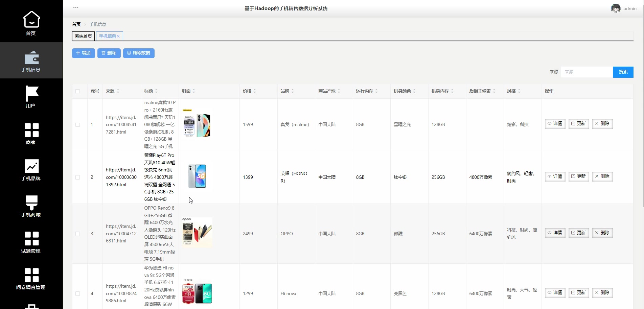Viewport: 644px width, 309px height.
Task: Click the blue 删除 toolbar button
Action: (109, 53)
